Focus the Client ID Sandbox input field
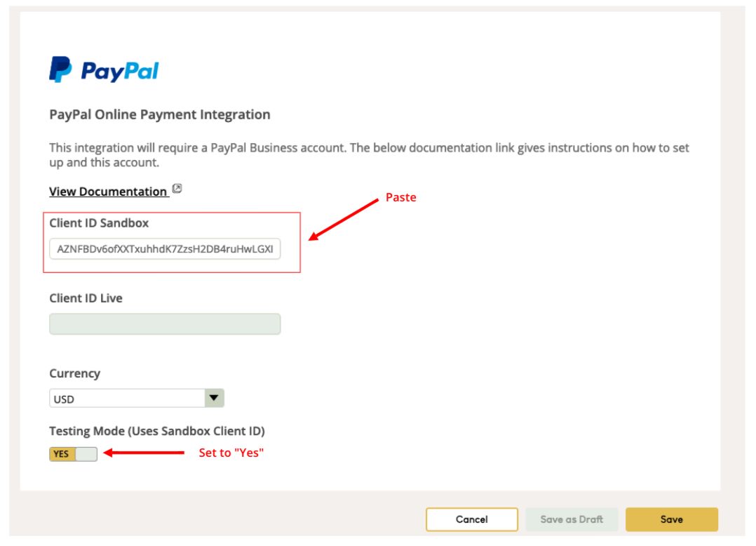756x546 pixels. pos(165,248)
